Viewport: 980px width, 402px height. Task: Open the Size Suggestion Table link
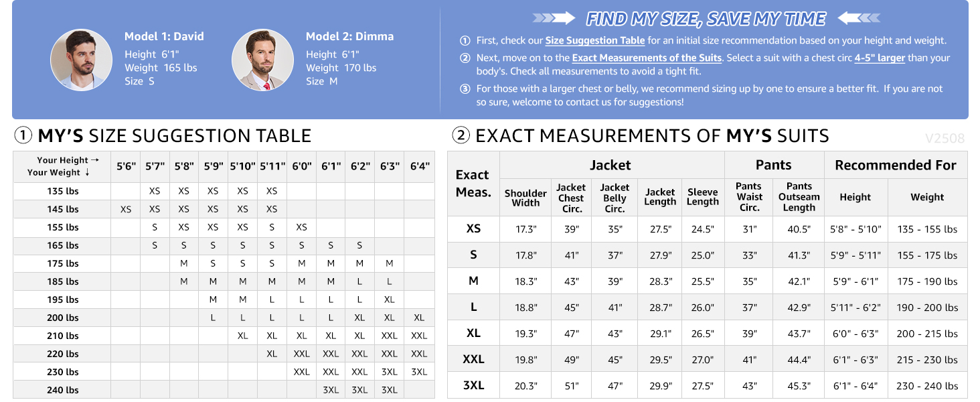[x=595, y=41]
